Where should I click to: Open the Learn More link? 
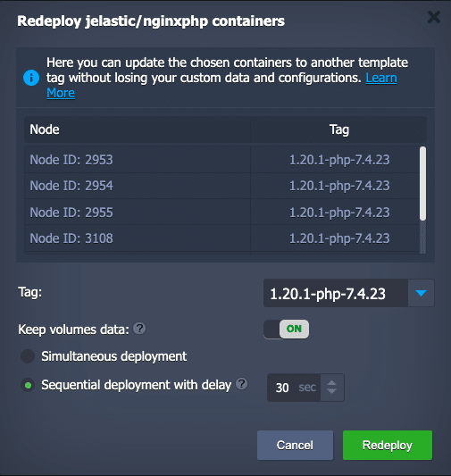click(x=381, y=78)
